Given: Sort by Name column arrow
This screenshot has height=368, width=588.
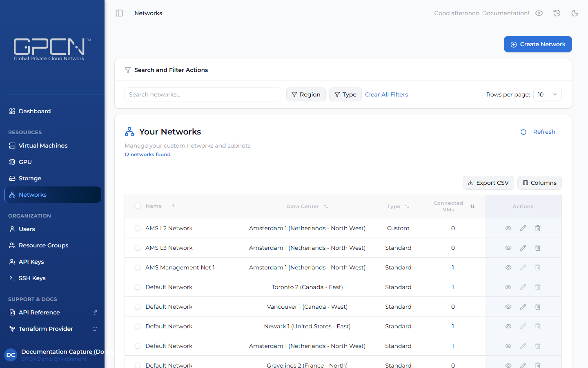Looking at the screenshot, I should (x=174, y=206).
